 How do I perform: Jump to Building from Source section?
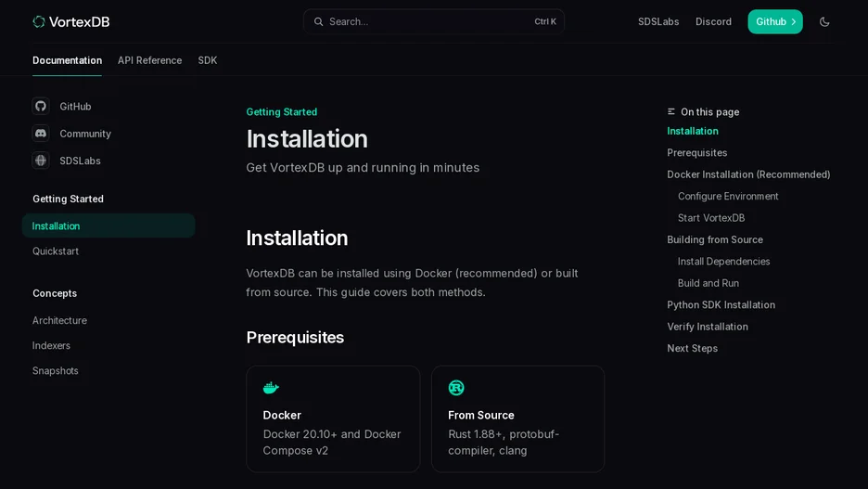coord(715,239)
